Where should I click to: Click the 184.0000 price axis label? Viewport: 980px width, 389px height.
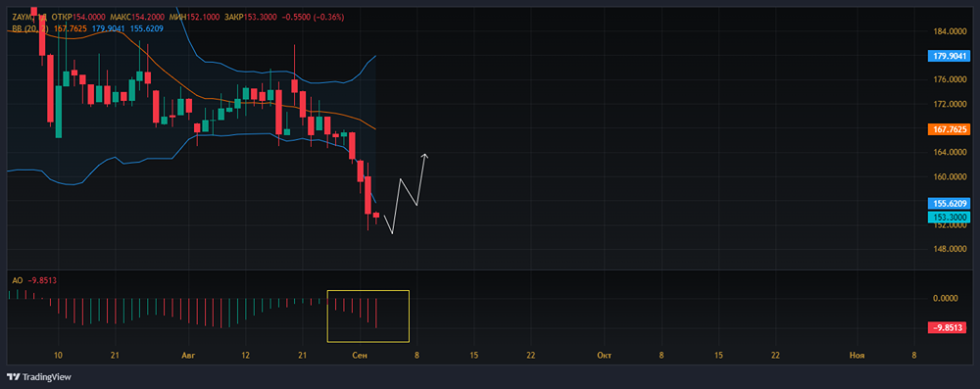[x=950, y=31]
